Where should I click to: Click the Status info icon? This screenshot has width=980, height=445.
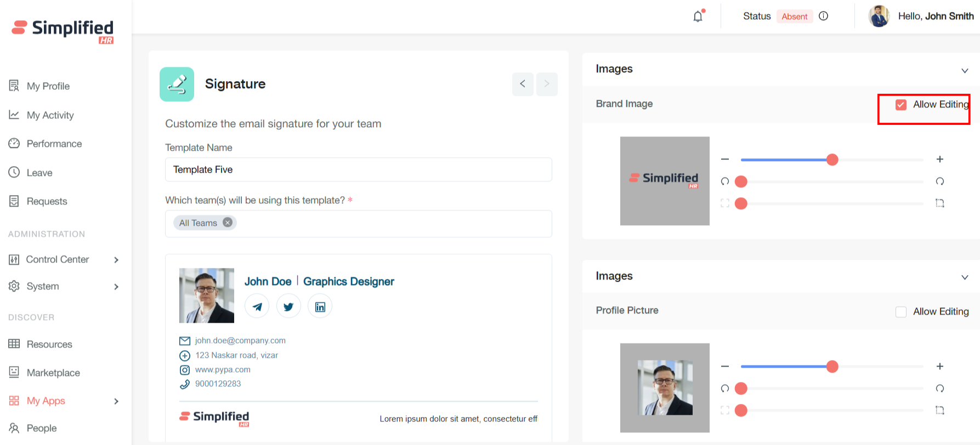coord(823,16)
